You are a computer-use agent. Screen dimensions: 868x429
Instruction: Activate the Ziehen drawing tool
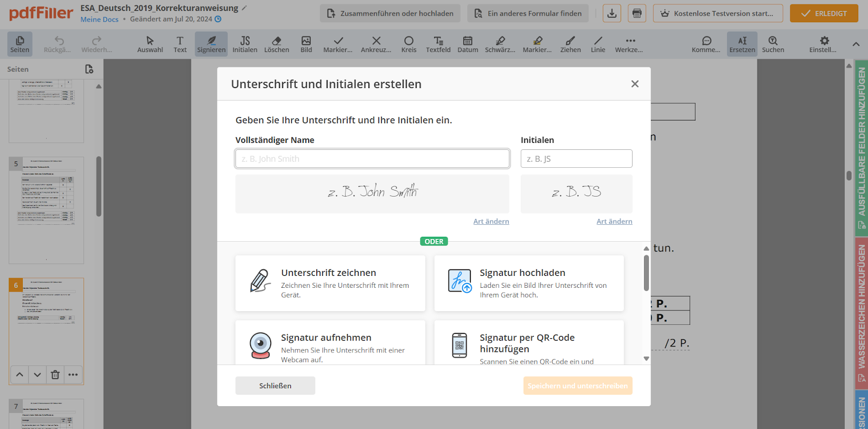570,45
